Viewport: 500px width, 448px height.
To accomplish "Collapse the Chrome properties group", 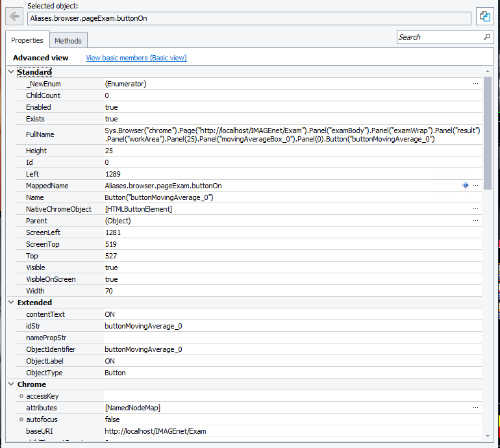I will tap(11, 384).
